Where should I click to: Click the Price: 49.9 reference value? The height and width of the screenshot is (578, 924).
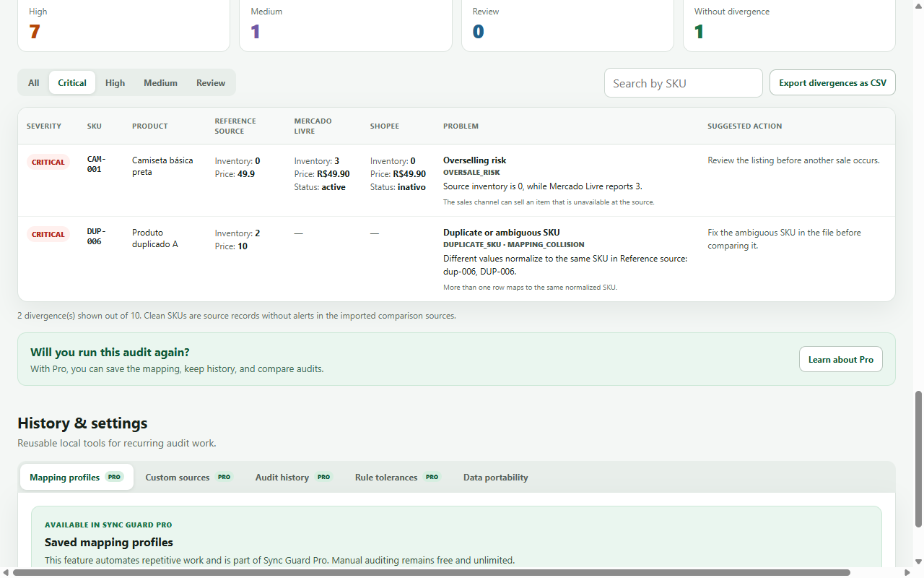(235, 174)
